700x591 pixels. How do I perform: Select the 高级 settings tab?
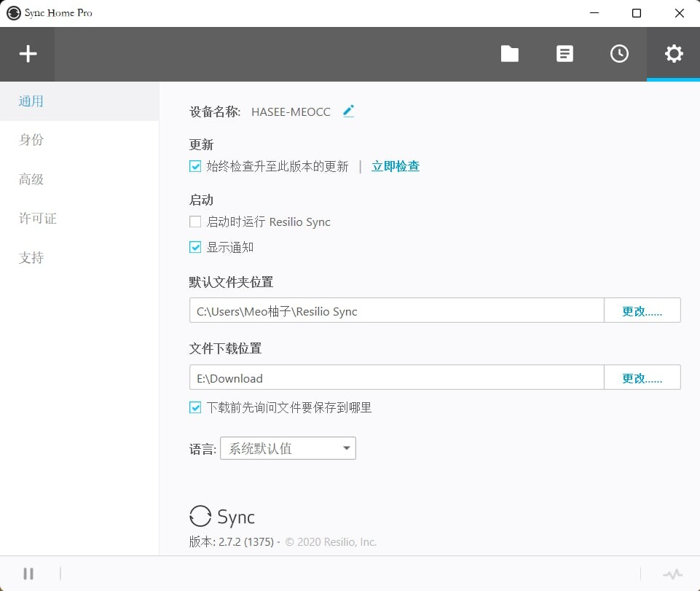pyautogui.click(x=79, y=179)
